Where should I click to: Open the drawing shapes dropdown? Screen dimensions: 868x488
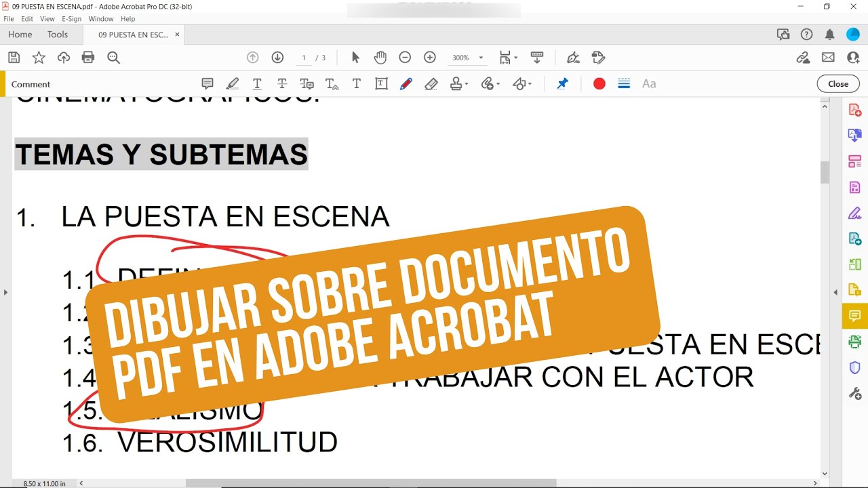tap(522, 84)
